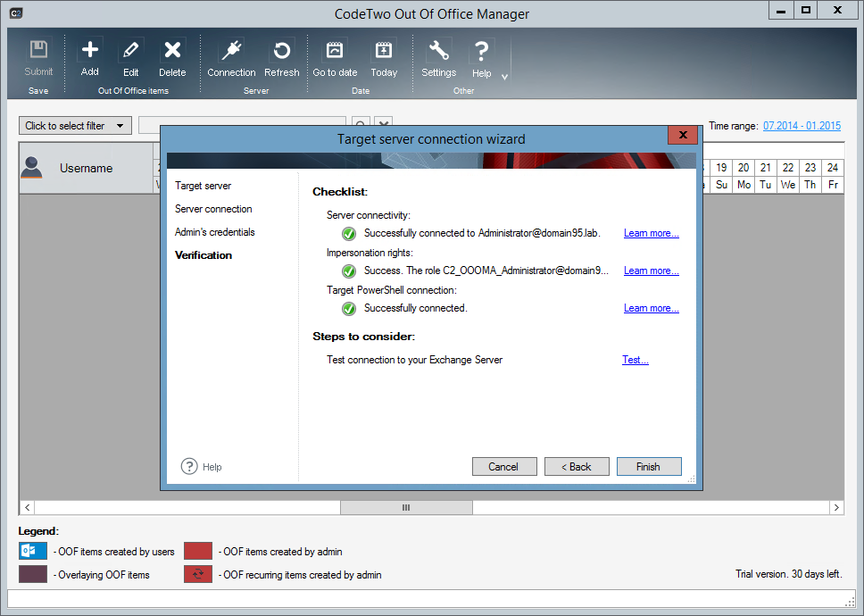Click the 'Fr' weekday cell
864x616 pixels.
(x=833, y=185)
